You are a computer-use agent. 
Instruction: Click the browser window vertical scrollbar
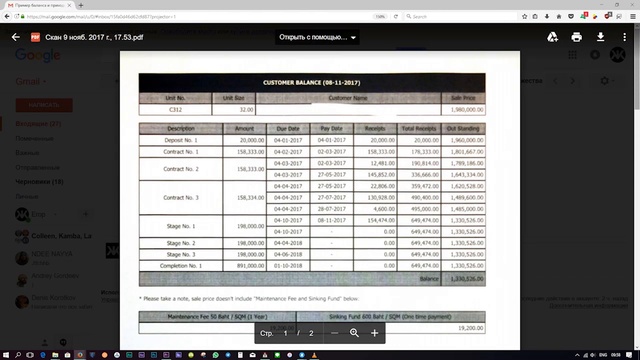[637, 187]
